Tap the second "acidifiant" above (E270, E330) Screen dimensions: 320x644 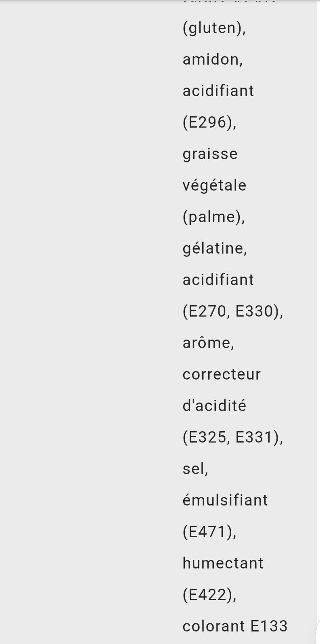(x=218, y=280)
